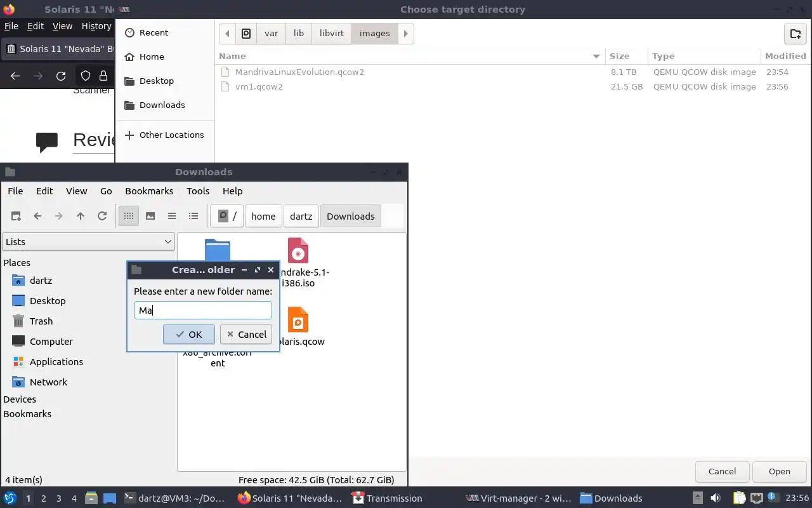Reload page in Firefox
Image resolution: width=812 pixels, height=508 pixels.
(x=61, y=76)
